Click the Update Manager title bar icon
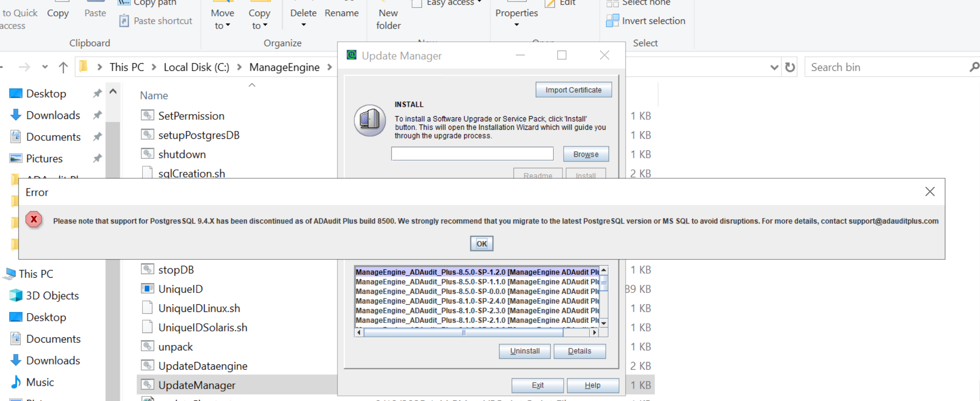 [351, 55]
